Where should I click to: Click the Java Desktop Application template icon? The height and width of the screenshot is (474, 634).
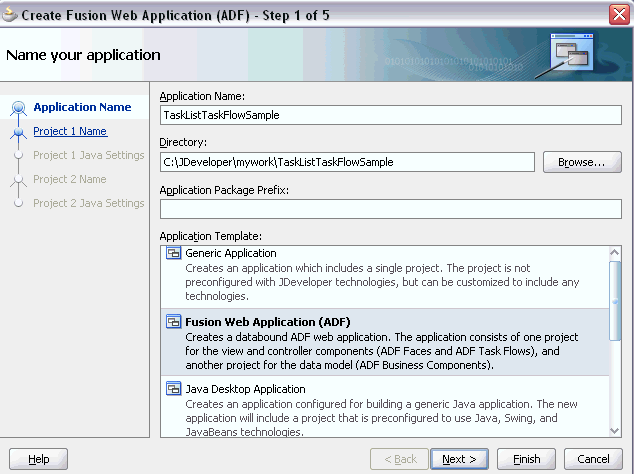coord(173,389)
